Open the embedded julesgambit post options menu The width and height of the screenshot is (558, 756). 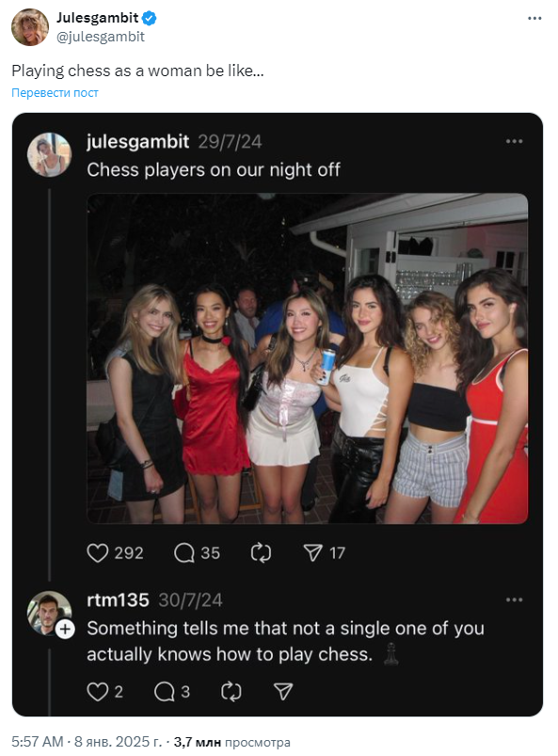coord(515,140)
